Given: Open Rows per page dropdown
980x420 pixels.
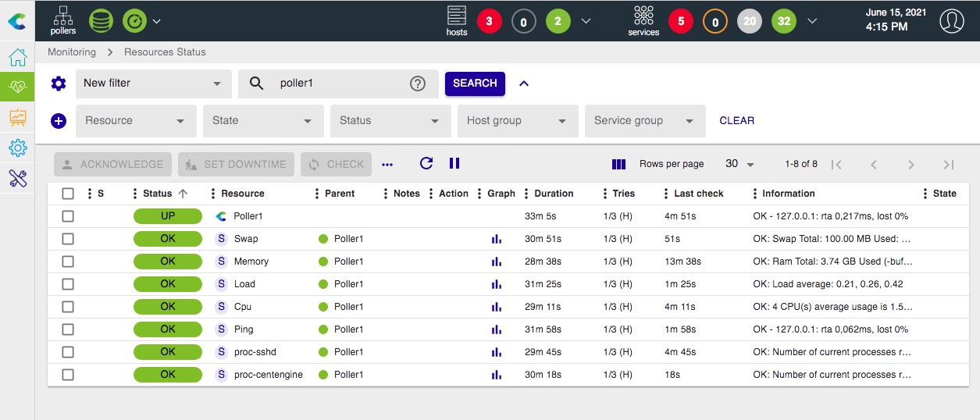Looking at the screenshot, I should coord(740,164).
